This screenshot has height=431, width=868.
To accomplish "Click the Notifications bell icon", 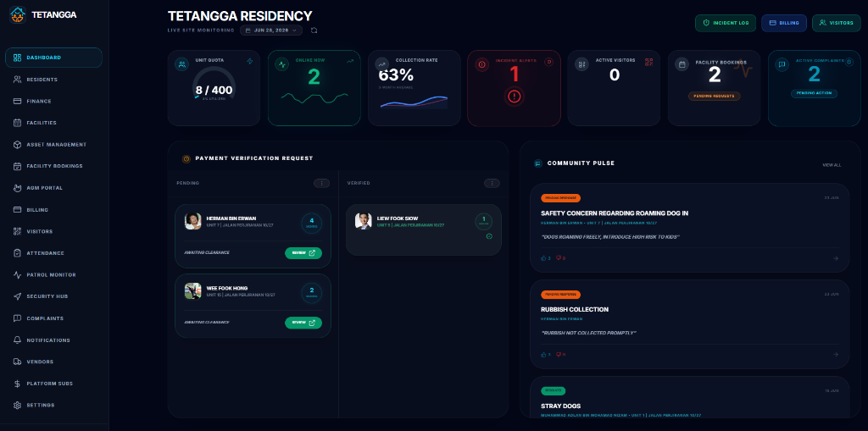I will click(17, 340).
